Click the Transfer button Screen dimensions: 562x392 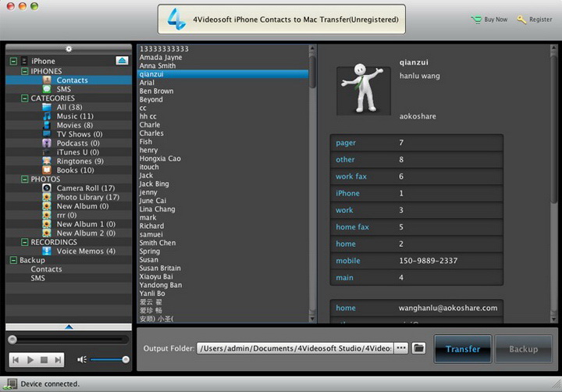coord(463,349)
